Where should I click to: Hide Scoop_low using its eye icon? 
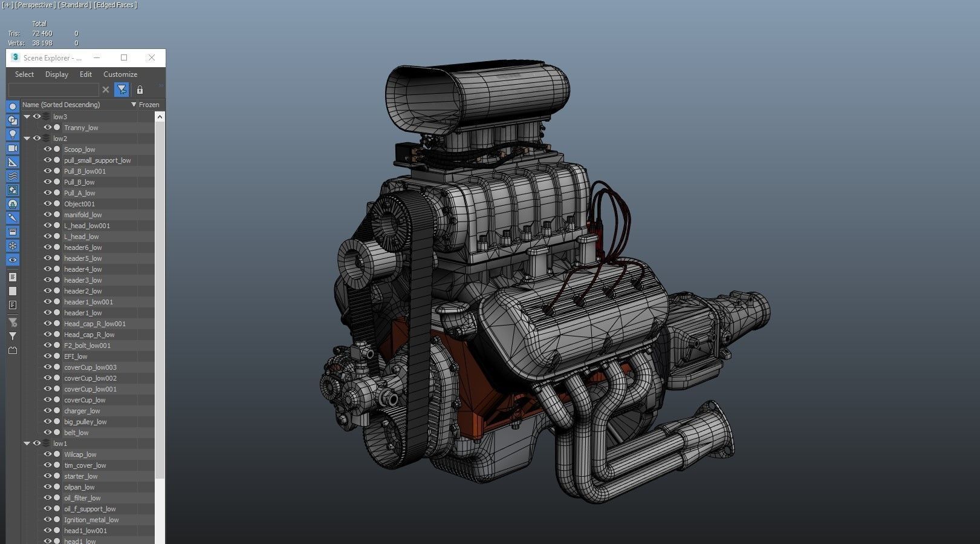point(47,149)
